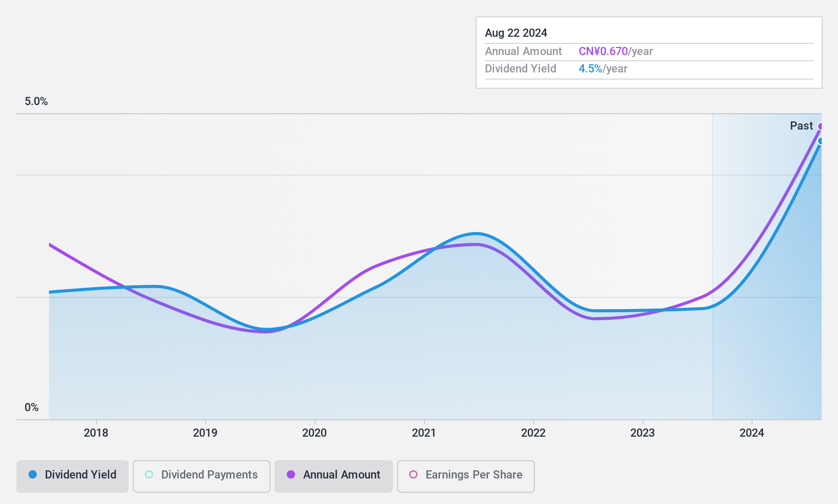
Task: Select the purple endpoint marker near Past
Action: point(820,127)
